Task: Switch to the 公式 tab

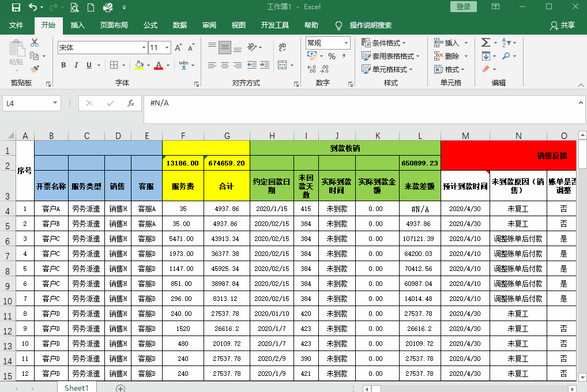Action: tap(150, 25)
